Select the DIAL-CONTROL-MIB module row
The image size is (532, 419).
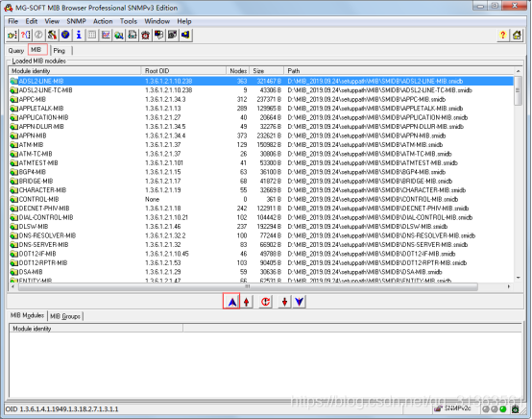pos(261,217)
